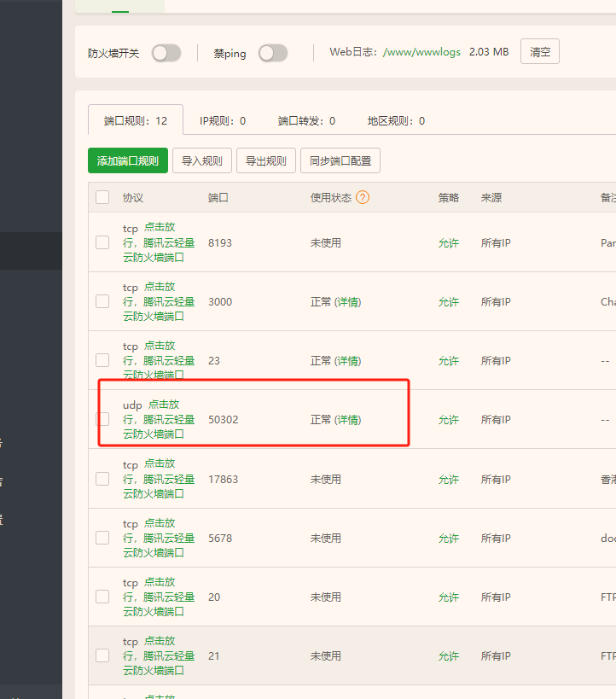This screenshot has height=699, width=616.
Task: Click 允许 policy for port 20
Action: tap(449, 597)
